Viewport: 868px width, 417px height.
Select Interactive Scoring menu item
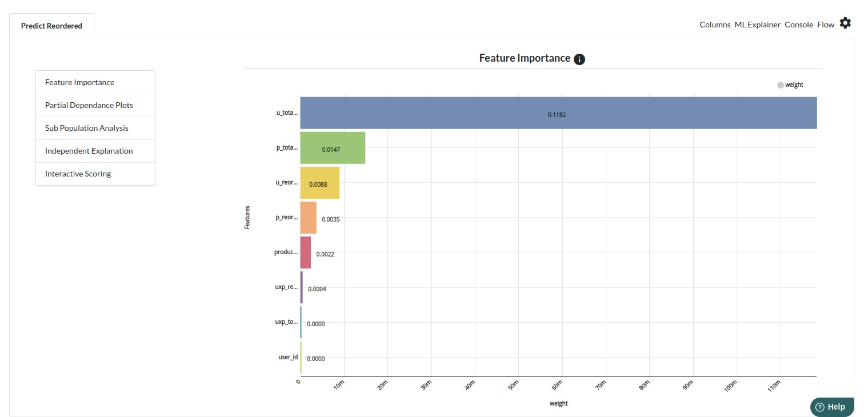click(x=95, y=174)
